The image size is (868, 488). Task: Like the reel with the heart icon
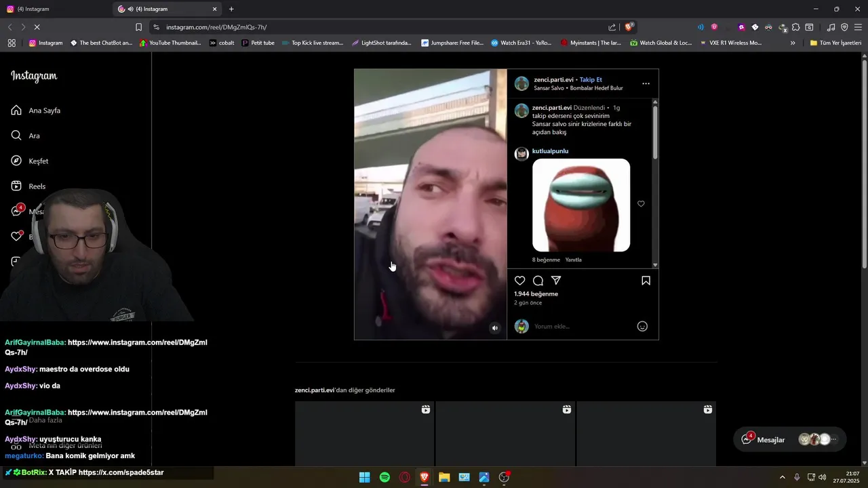520,281
